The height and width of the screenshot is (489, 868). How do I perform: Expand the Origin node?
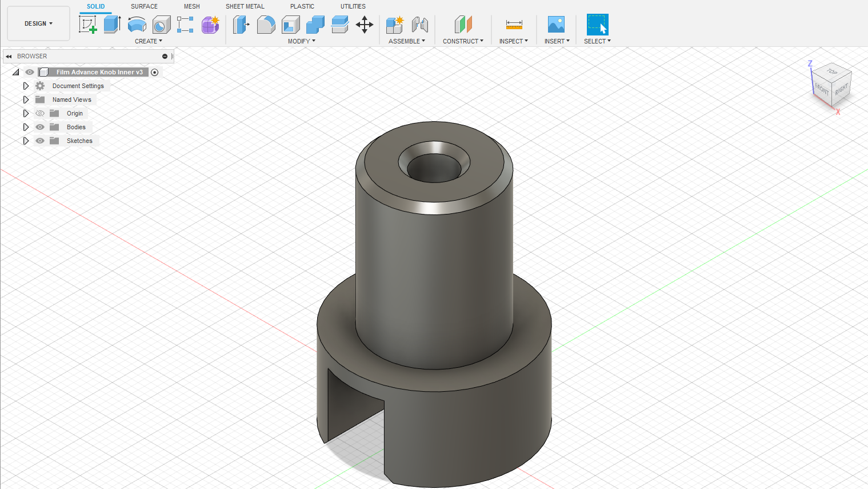[26, 113]
